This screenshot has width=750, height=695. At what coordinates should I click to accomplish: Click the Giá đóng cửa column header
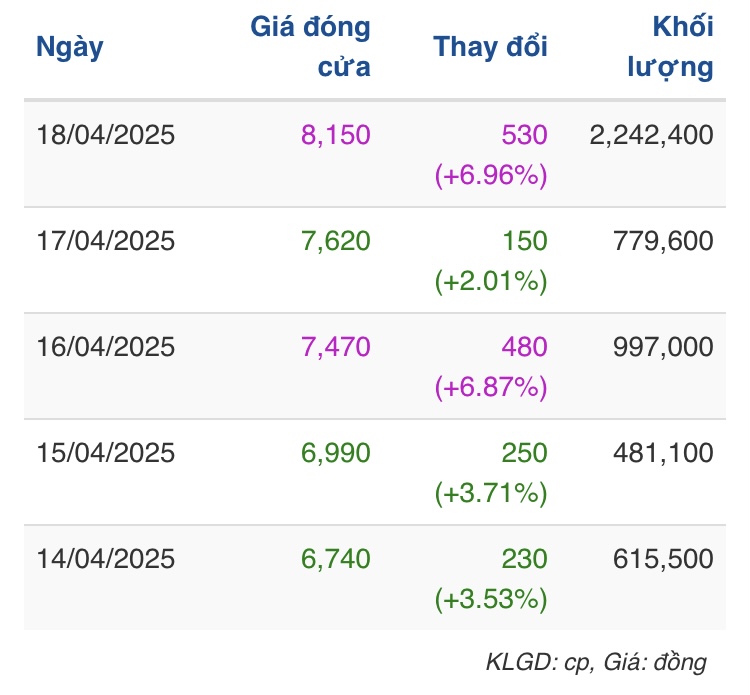coord(311,47)
